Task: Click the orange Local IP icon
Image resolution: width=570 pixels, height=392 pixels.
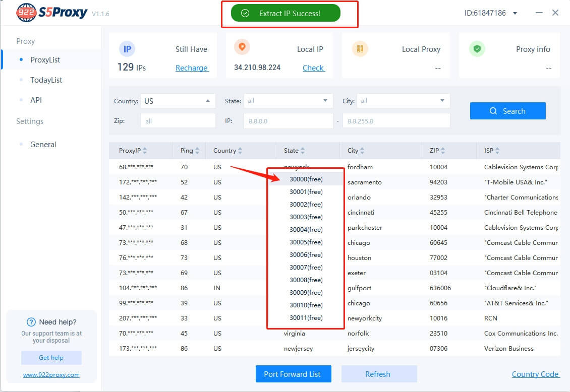Action: click(x=242, y=47)
